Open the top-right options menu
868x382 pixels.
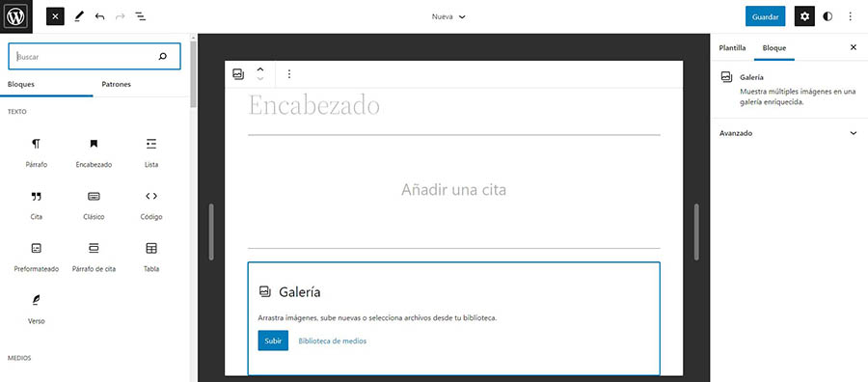tap(851, 16)
